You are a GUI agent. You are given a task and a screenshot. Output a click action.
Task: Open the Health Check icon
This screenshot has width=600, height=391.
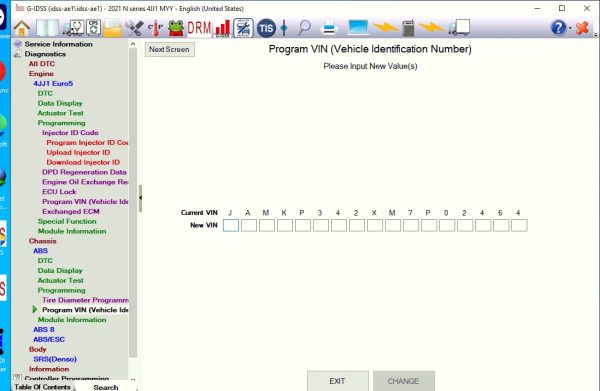point(243,28)
